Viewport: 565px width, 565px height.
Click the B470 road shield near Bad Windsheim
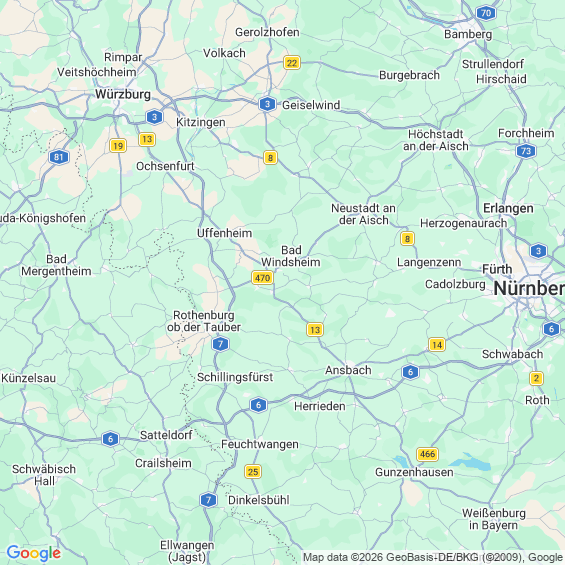[262, 278]
